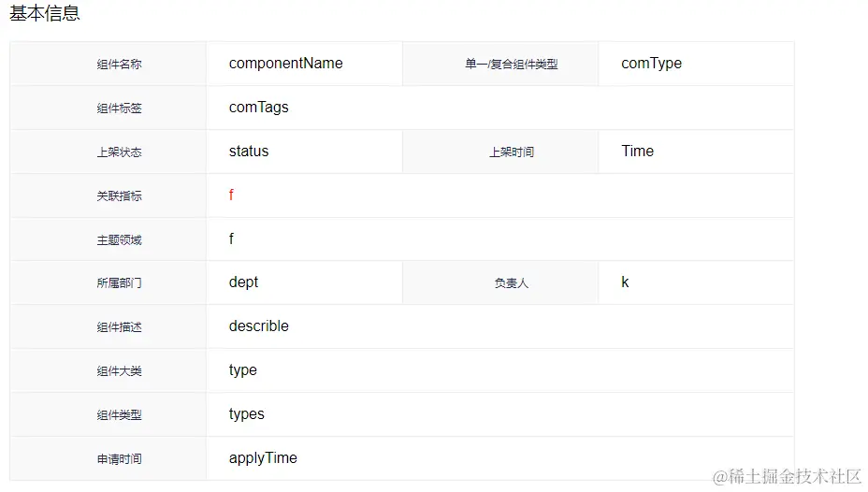Viewport: 868px width, 492px height.
Task: Click the applyTime value
Action: [263, 458]
